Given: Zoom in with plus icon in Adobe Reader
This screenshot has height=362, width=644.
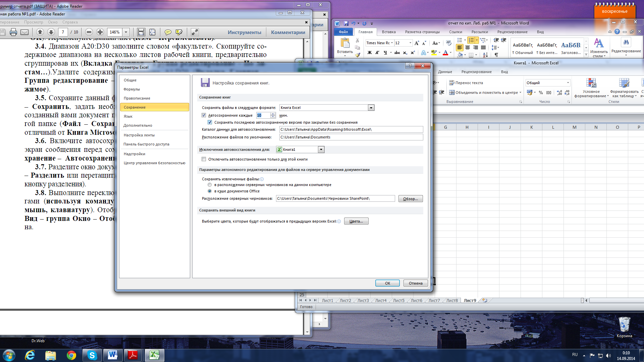Looking at the screenshot, I should click(x=100, y=32).
